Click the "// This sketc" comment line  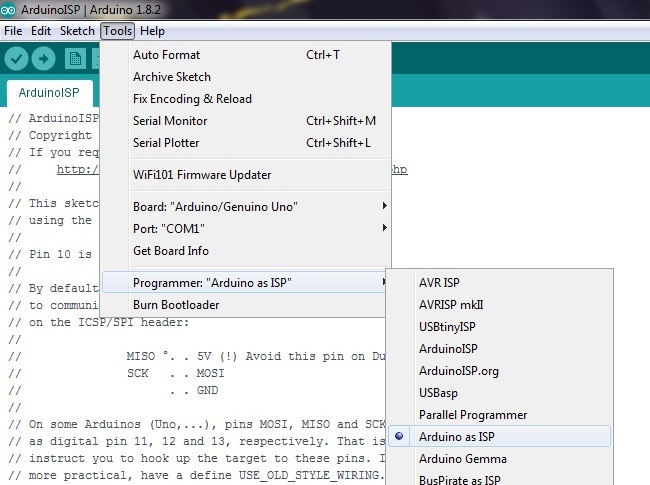pyautogui.click(x=53, y=203)
